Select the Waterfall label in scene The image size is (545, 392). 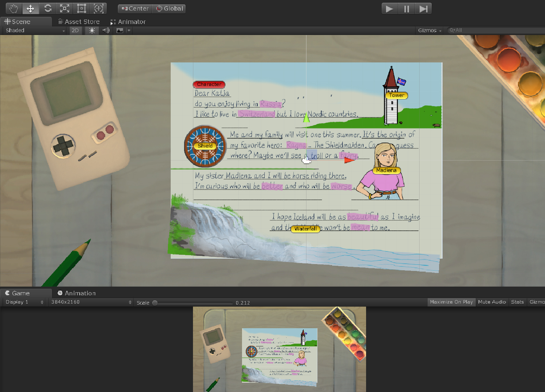305,229
